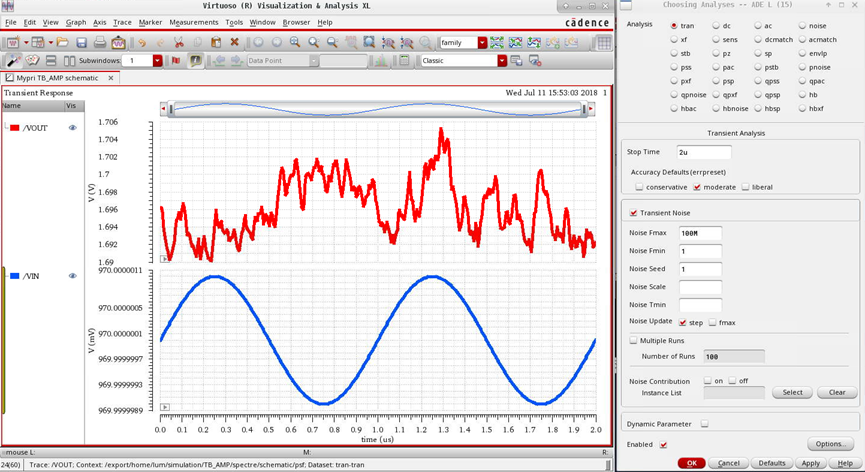Uncheck the Transient Noise checkbox

[633, 213]
